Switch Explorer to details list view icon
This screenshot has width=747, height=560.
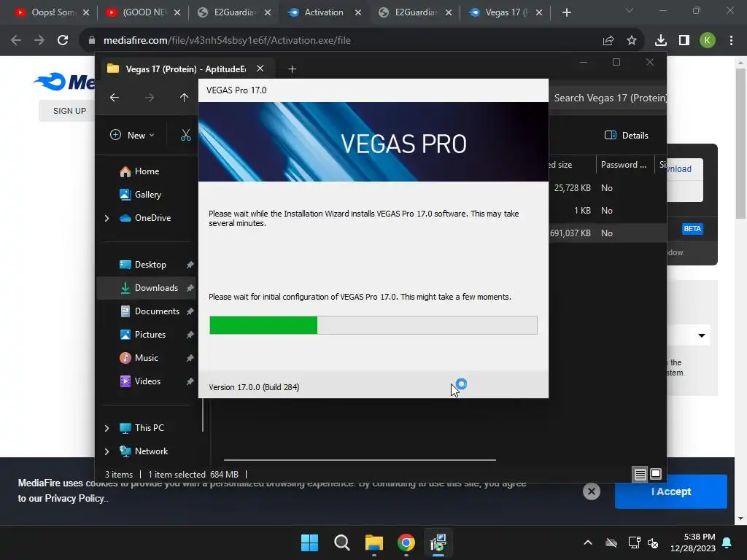(640, 474)
